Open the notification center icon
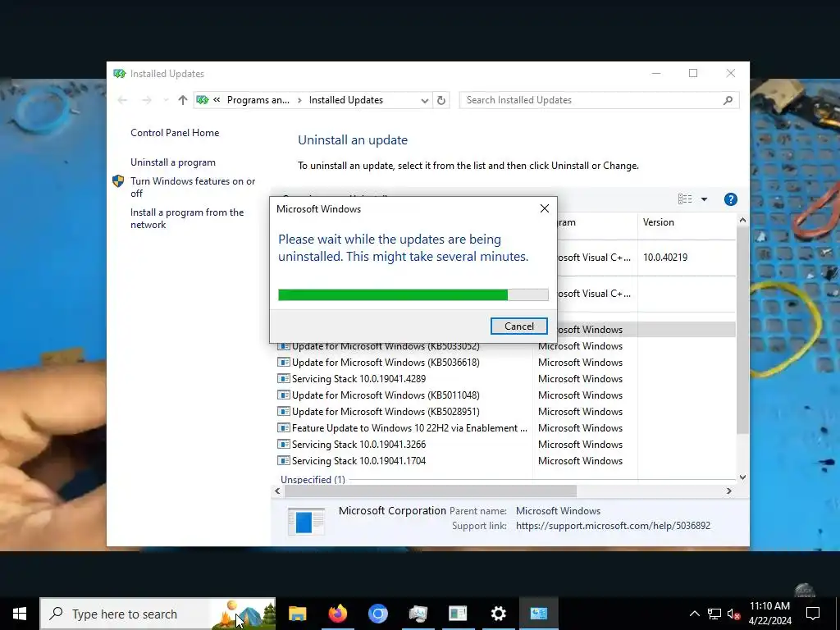The height and width of the screenshot is (630, 840). tap(813, 614)
